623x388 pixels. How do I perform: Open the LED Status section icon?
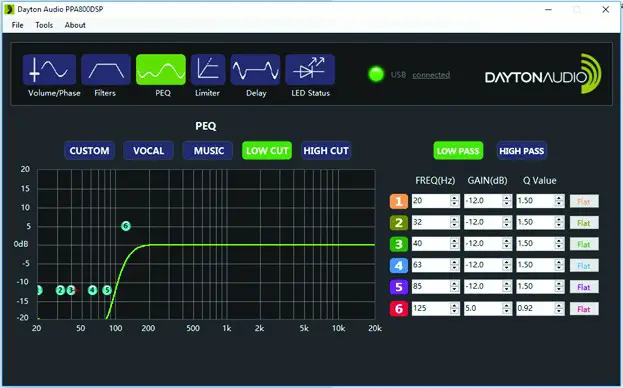[310, 69]
